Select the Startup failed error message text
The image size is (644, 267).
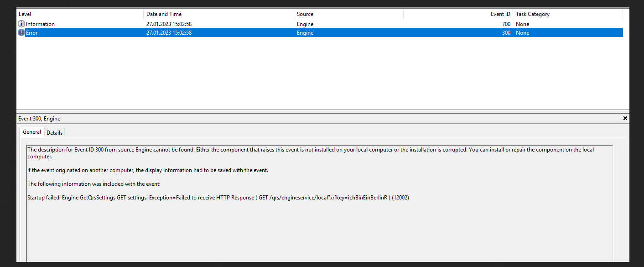coord(218,197)
